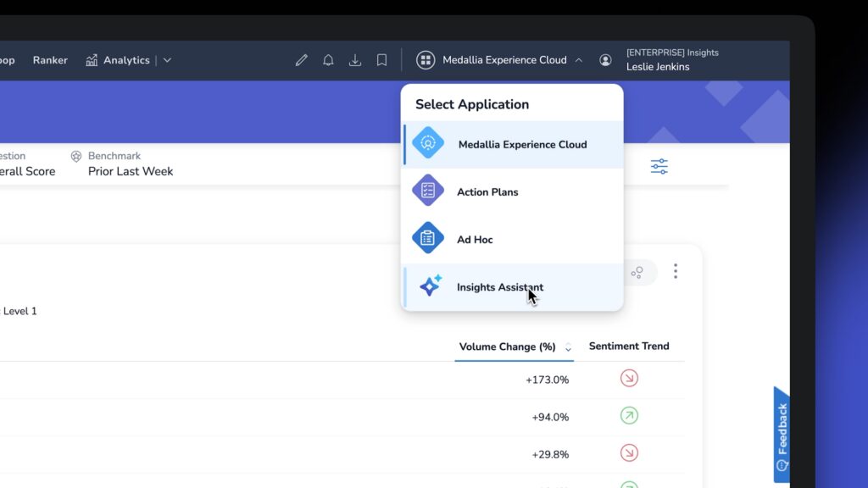The image size is (868, 488).
Task: Click the Sentiment Trend column header
Action: coord(629,347)
